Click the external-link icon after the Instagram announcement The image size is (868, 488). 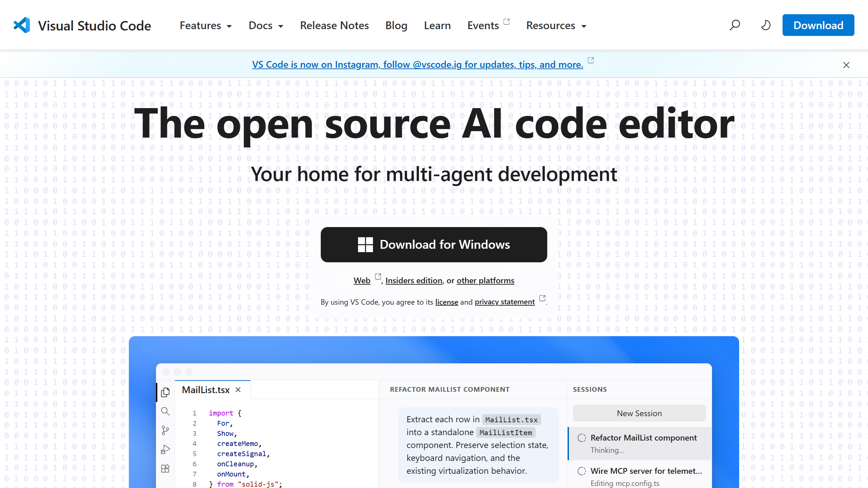[591, 60]
